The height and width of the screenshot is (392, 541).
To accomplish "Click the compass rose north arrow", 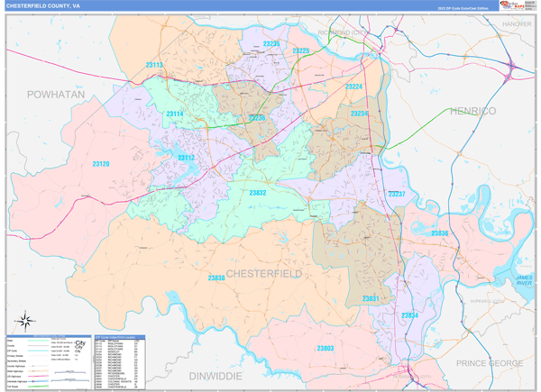I will click(27, 319).
